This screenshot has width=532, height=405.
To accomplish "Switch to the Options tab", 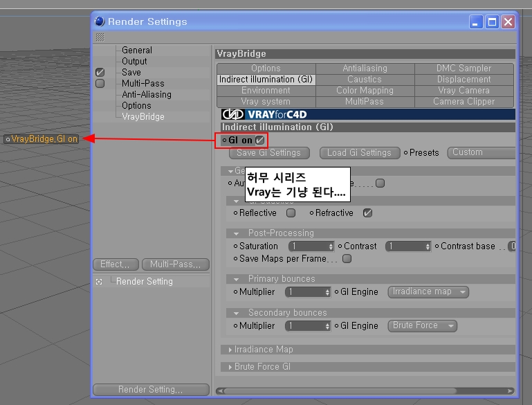I will [266, 69].
